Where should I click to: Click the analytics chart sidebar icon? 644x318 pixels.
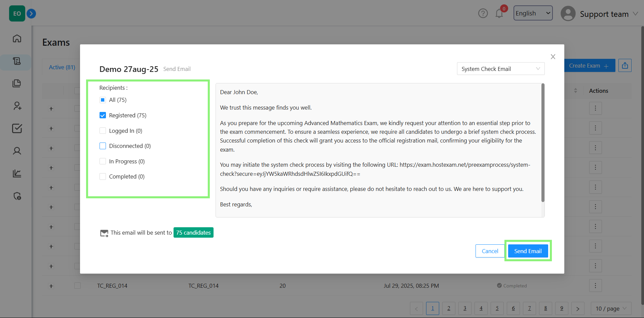[x=17, y=173]
